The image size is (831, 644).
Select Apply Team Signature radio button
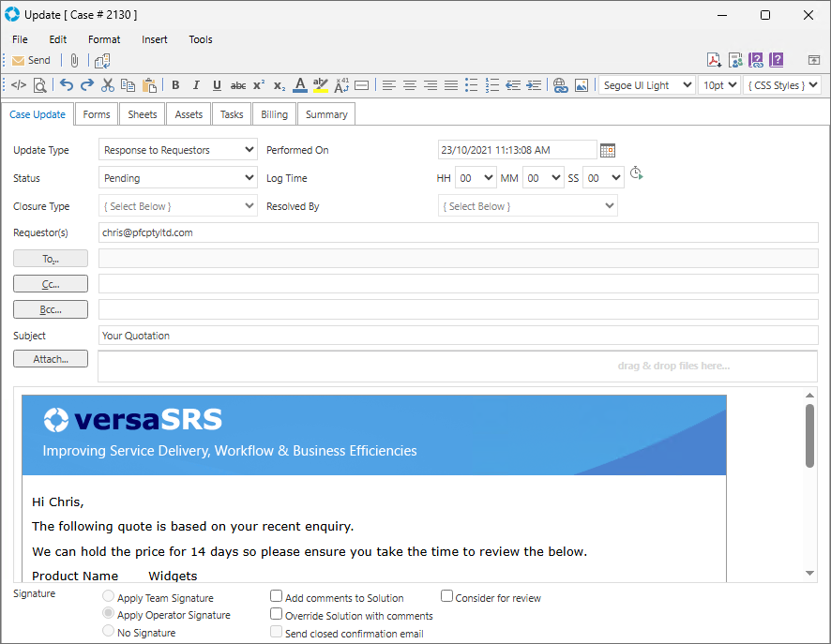(x=108, y=596)
